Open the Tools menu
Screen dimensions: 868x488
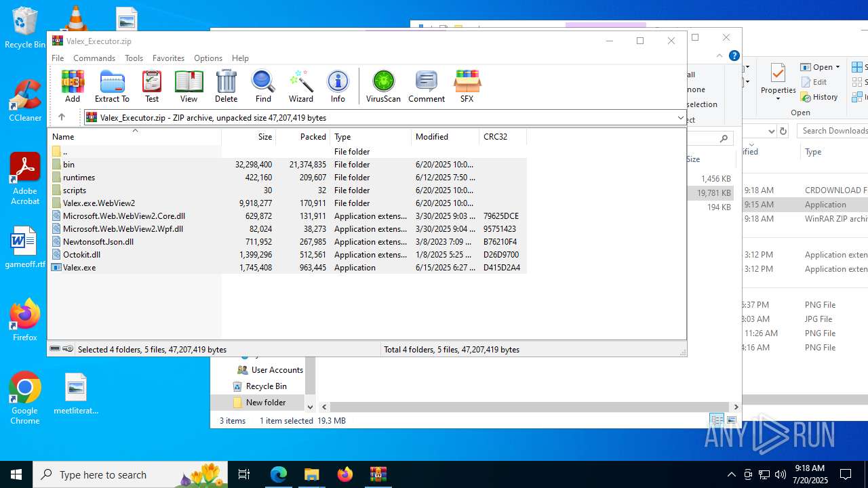[x=134, y=58]
